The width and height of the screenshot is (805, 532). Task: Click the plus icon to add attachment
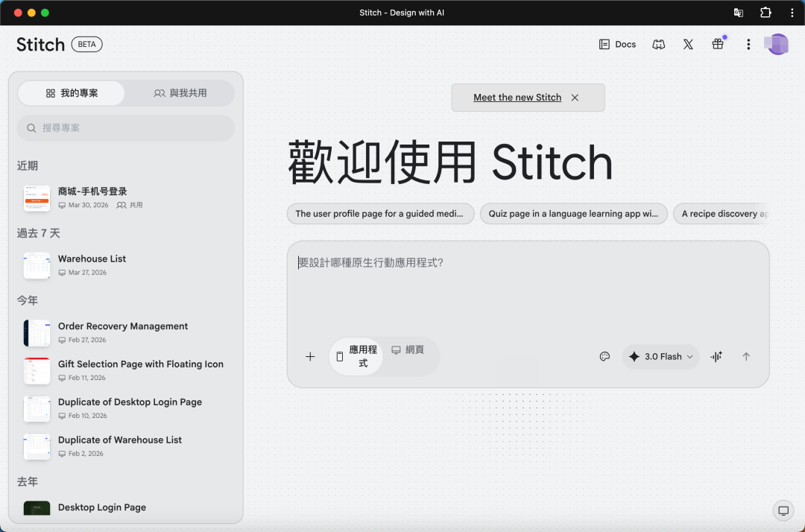click(x=310, y=357)
